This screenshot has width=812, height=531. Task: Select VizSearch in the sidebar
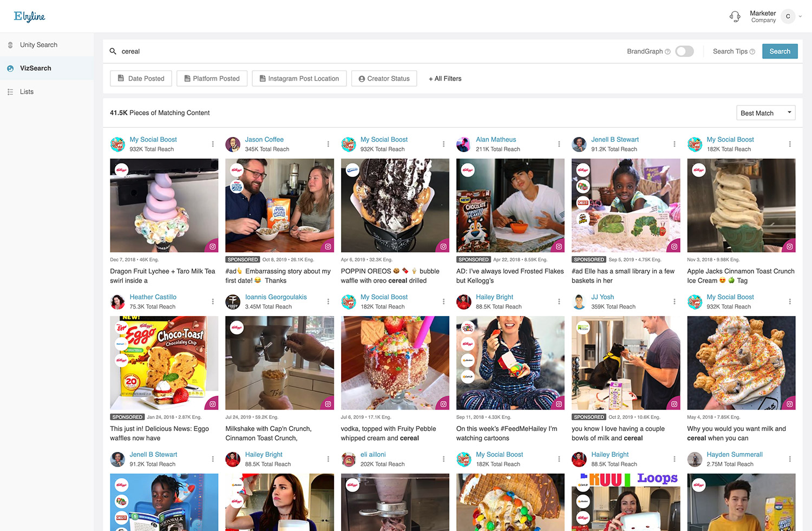coord(36,68)
